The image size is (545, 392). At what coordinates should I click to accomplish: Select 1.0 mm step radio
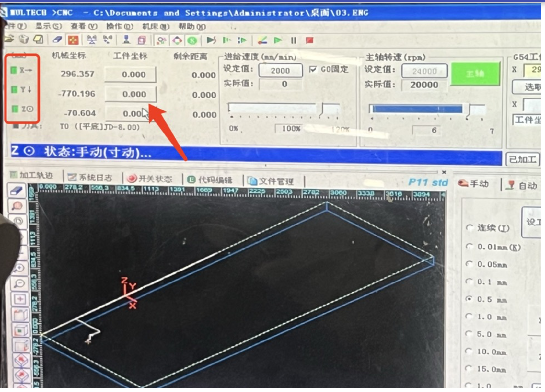(x=469, y=317)
